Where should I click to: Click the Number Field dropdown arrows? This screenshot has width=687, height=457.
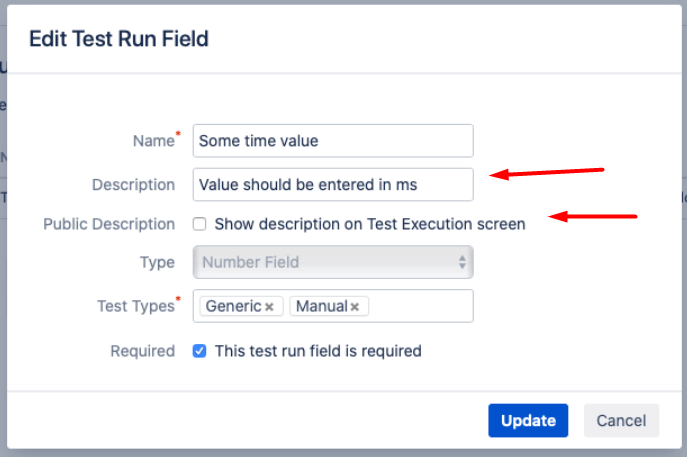[x=462, y=262]
